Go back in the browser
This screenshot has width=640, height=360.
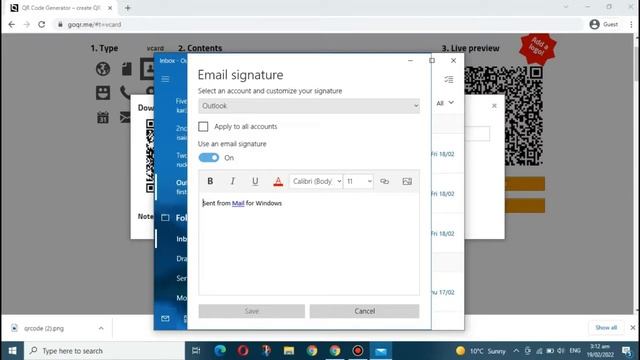(11, 24)
